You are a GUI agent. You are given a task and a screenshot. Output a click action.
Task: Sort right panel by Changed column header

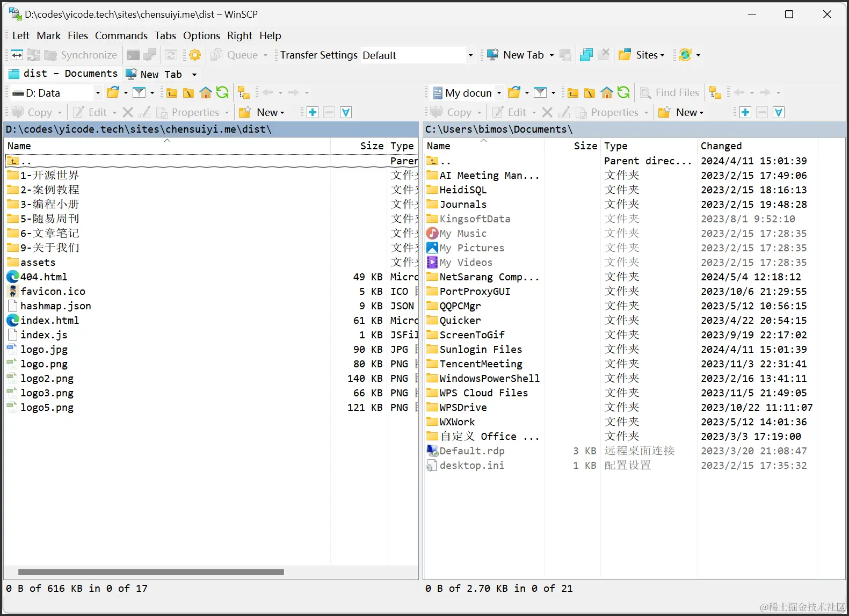point(757,146)
